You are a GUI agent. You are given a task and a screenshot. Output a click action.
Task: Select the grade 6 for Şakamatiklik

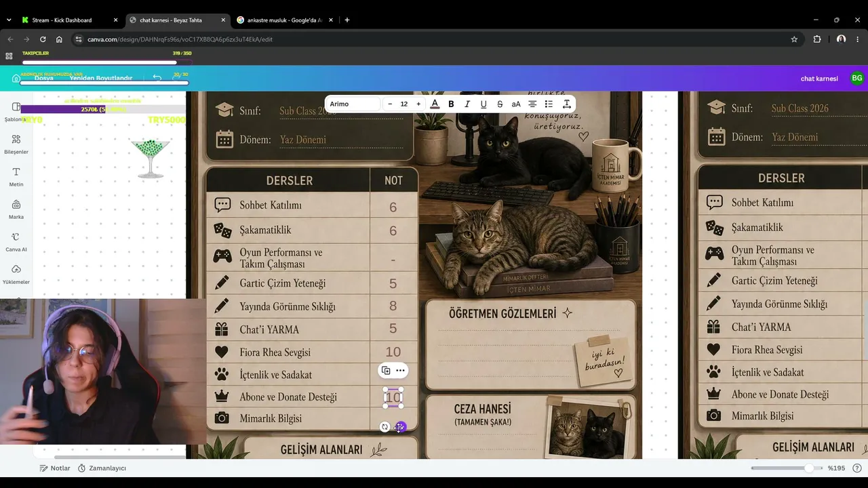click(x=393, y=231)
